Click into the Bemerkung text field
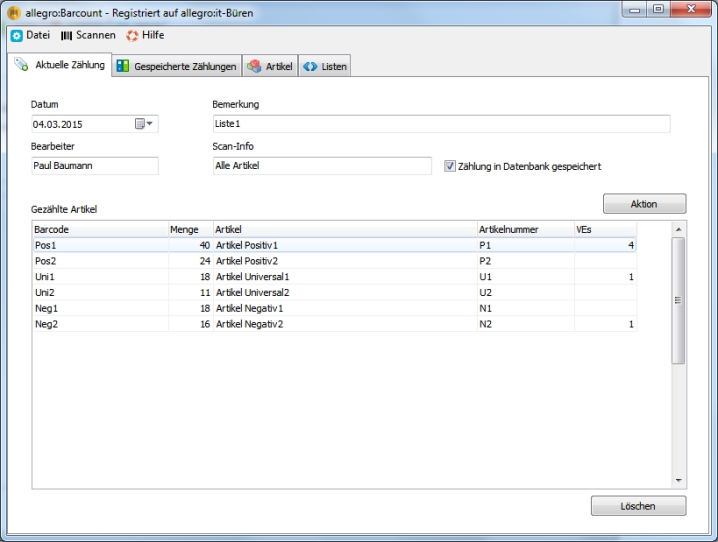This screenshot has width=718, height=542. click(440, 124)
